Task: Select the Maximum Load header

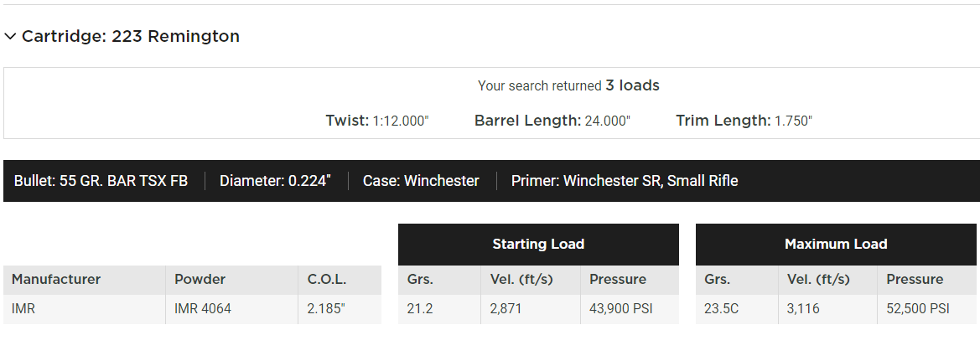Action: tap(836, 245)
